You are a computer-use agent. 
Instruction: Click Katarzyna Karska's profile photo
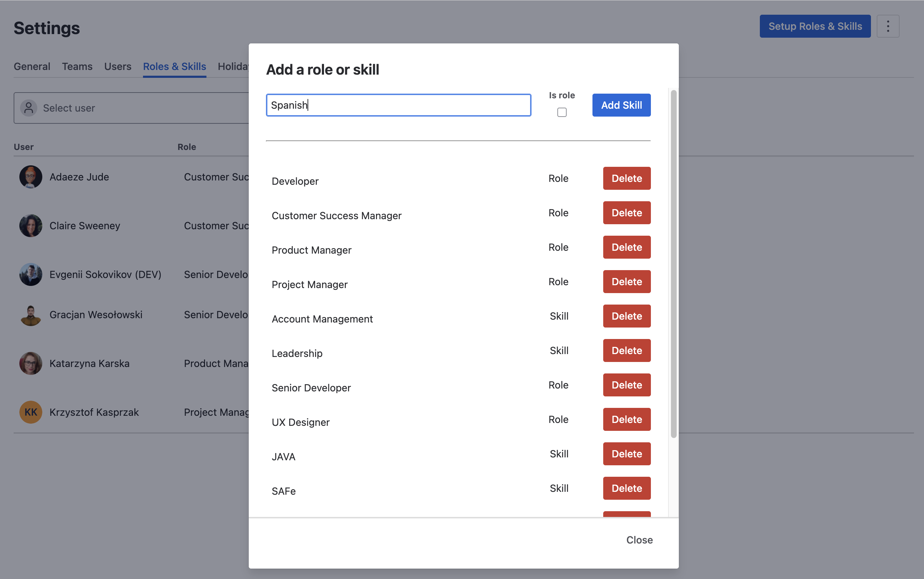coord(30,363)
